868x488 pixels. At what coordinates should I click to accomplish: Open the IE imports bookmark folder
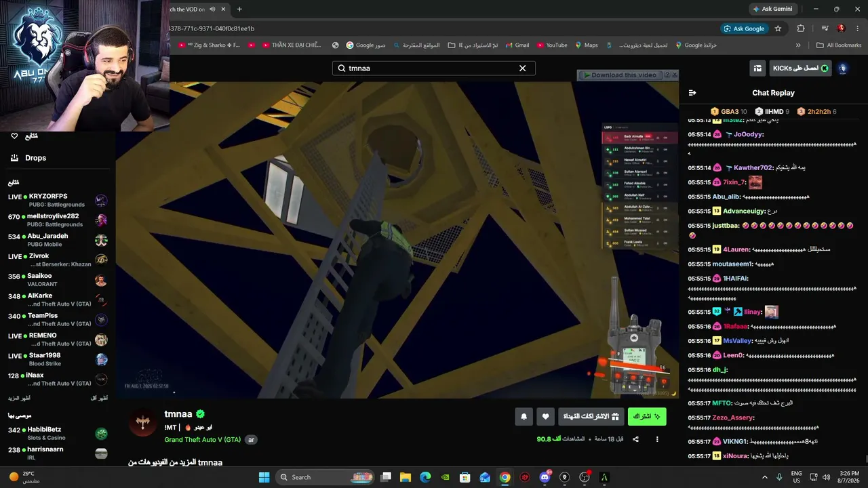pos(473,45)
